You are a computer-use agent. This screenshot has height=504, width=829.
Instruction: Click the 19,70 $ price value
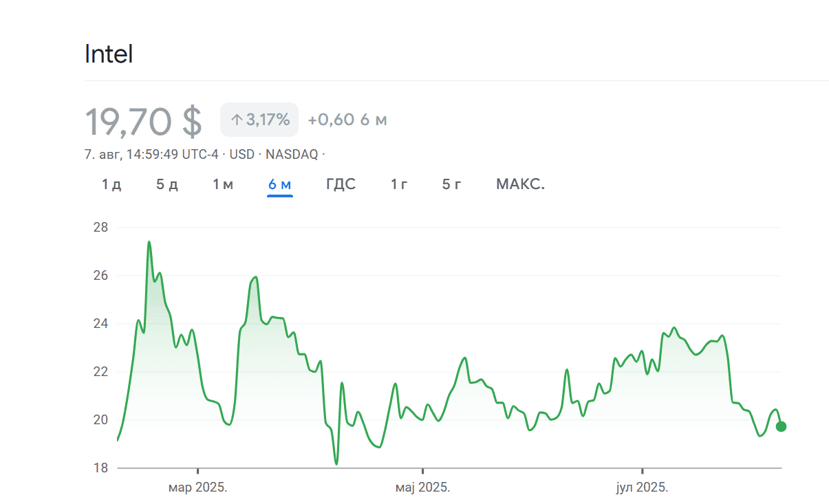click(x=144, y=121)
